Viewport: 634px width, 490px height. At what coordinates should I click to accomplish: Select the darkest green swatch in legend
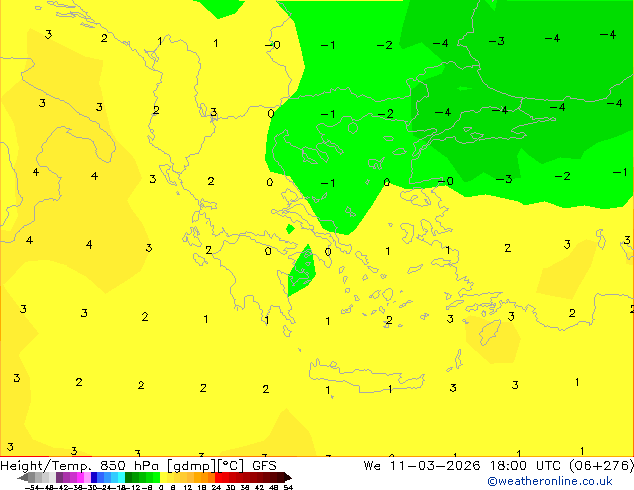click(129, 477)
